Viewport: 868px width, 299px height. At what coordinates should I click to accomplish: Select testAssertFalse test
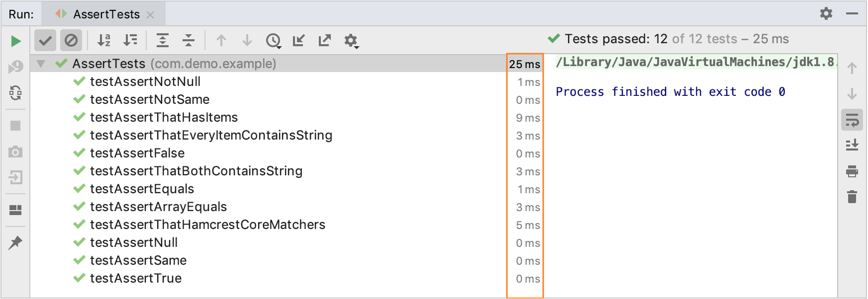point(137,153)
